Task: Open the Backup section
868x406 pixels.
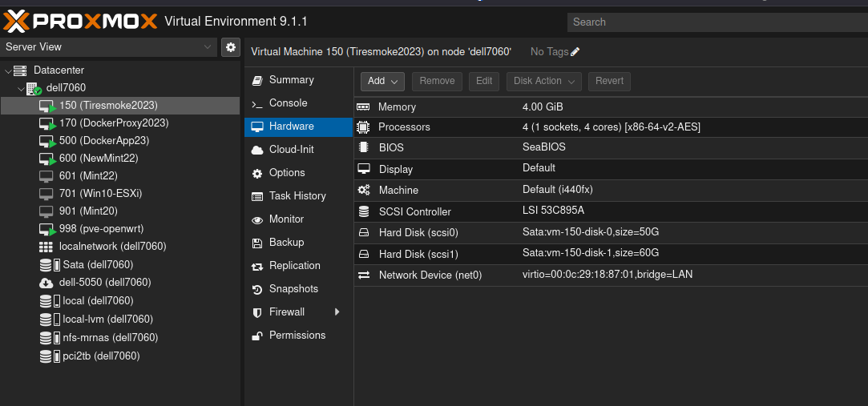Action: point(286,243)
